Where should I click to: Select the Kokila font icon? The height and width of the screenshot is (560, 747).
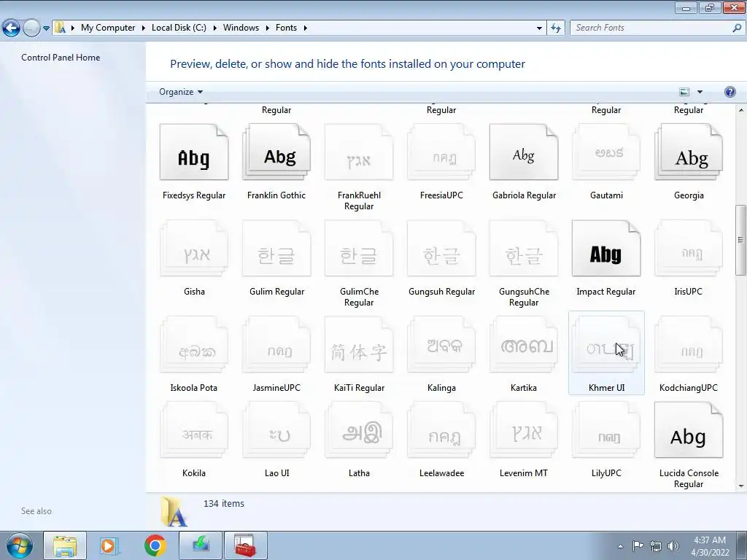194,429
